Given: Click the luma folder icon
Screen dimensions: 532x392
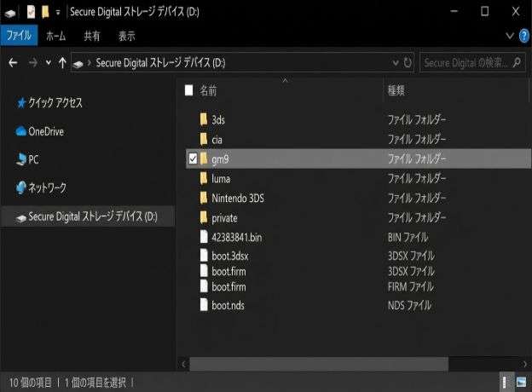Looking at the screenshot, I should point(204,178).
